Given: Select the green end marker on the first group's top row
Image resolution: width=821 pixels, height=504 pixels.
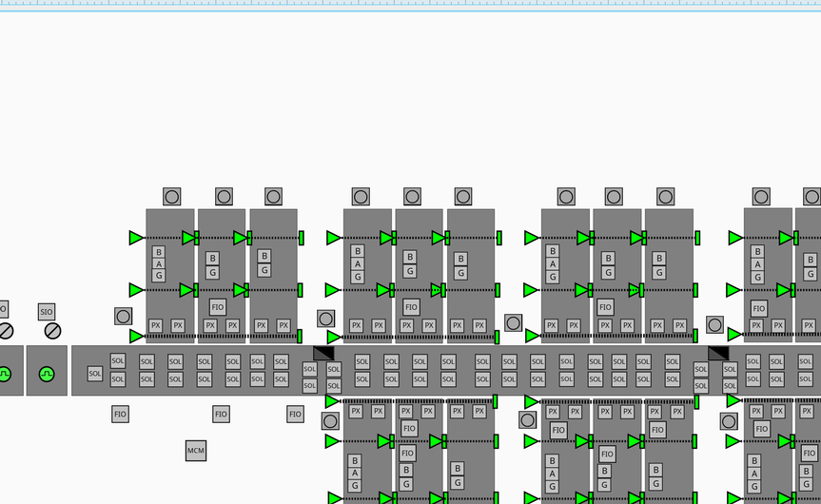Looking at the screenshot, I should point(301,238).
